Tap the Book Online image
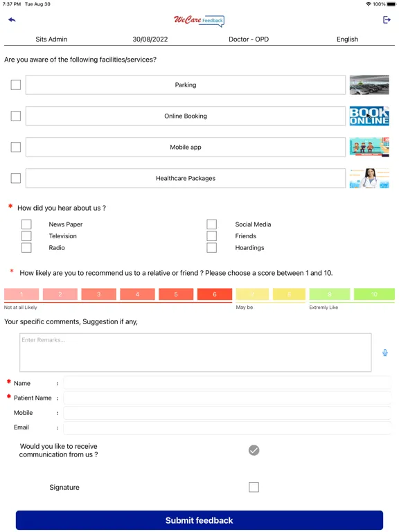Image resolution: width=399 pixels, height=532 pixels. pyautogui.click(x=369, y=116)
